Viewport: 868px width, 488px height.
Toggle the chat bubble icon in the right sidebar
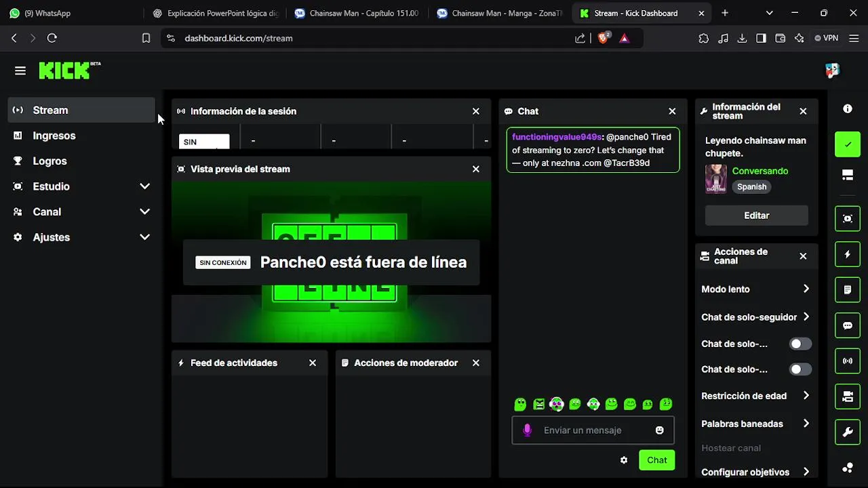848,325
